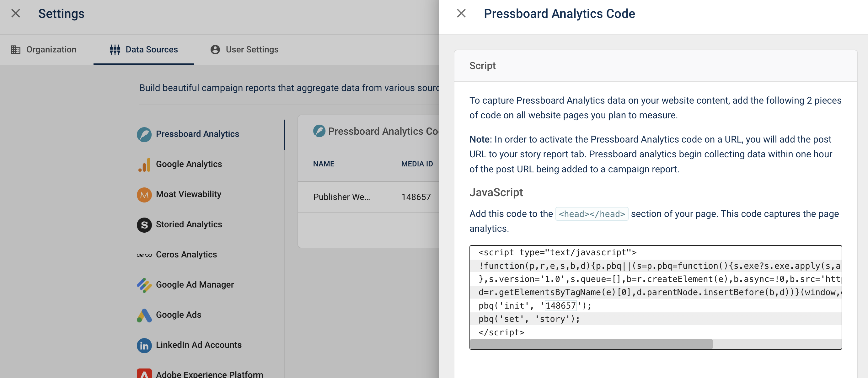The height and width of the screenshot is (378, 868).
Task: Click the closing </script> code line
Action: pos(501,332)
